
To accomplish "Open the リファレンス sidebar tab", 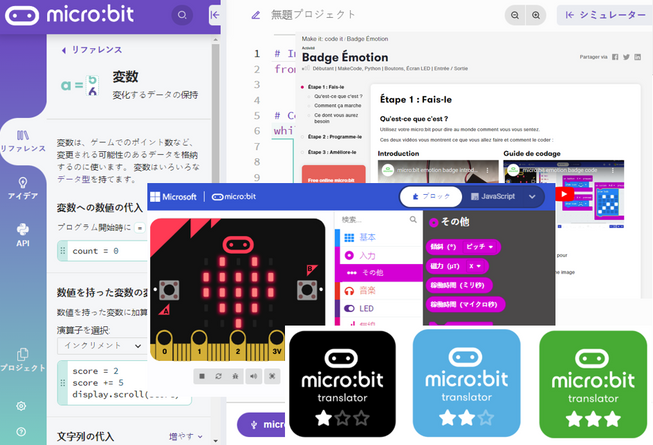I will [x=23, y=141].
